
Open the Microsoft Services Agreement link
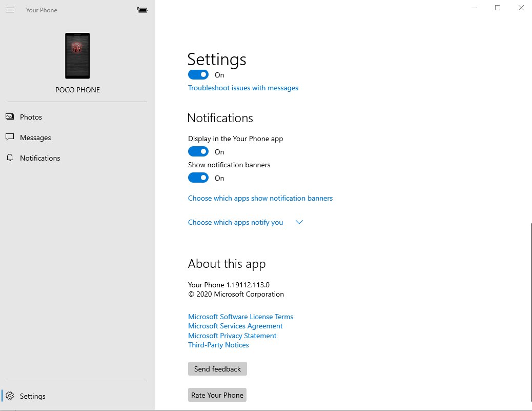235,326
